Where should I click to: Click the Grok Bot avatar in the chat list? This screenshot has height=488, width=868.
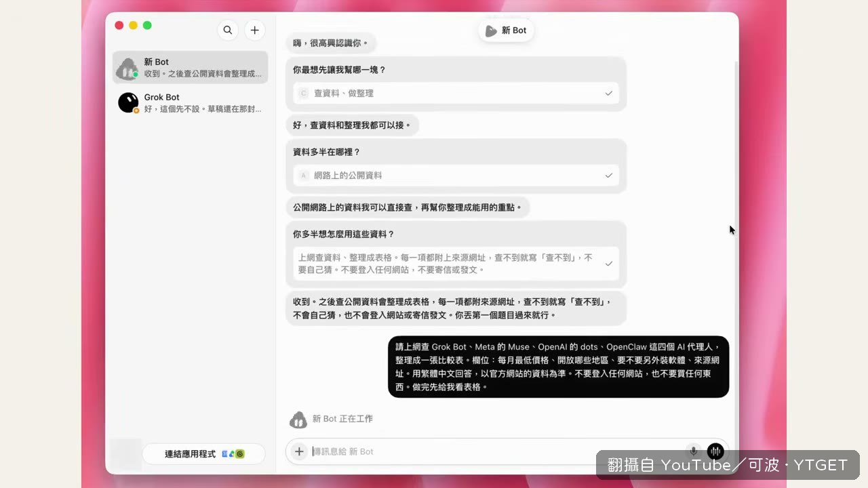tap(127, 102)
